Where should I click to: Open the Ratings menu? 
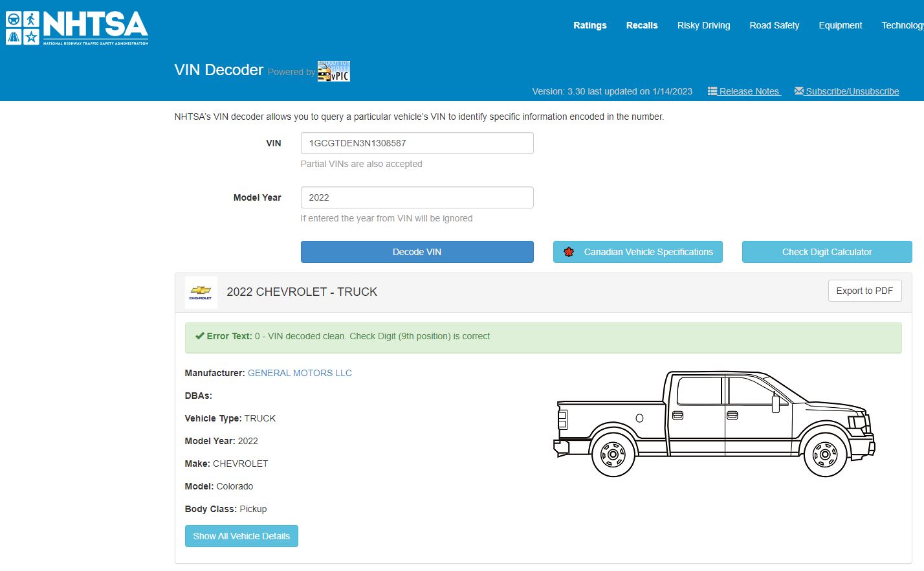(x=590, y=25)
